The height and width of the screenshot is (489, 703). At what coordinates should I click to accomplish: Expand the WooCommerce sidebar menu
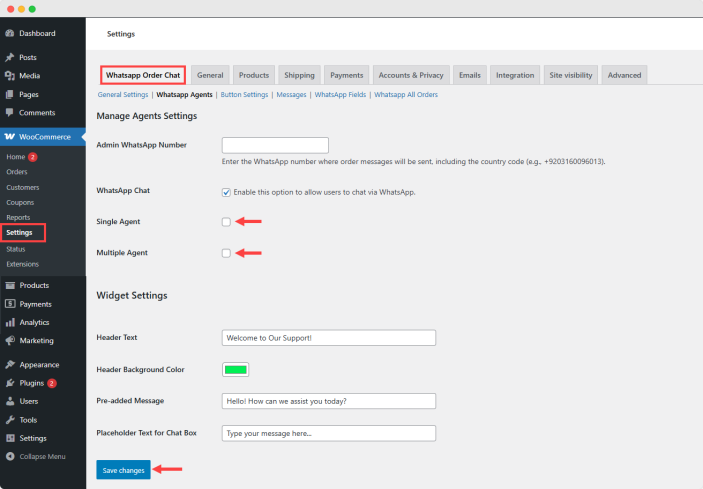pos(44,136)
